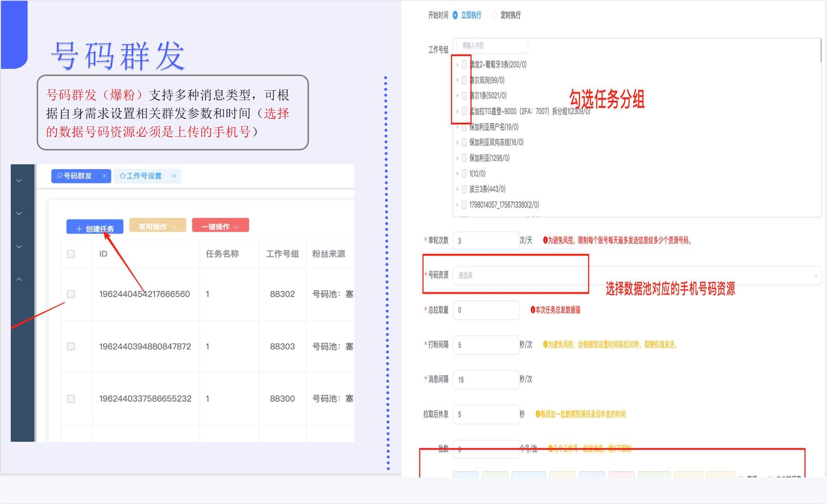The height and width of the screenshot is (504, 827).
Task: Click the 请输入内容 search field under 工作号组
Action: point(491,45)
